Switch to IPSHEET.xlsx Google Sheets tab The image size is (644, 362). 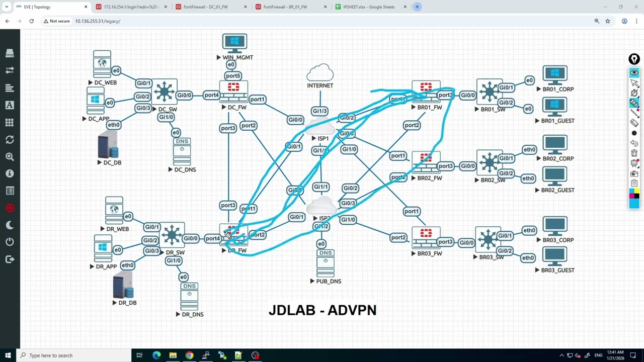[x=370, y=7]
